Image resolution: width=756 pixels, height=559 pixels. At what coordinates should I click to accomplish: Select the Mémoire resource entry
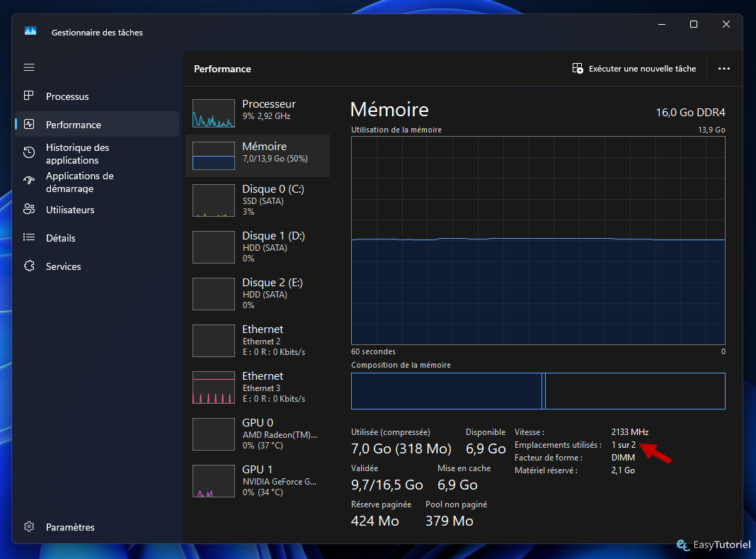[x=258, y=155]
